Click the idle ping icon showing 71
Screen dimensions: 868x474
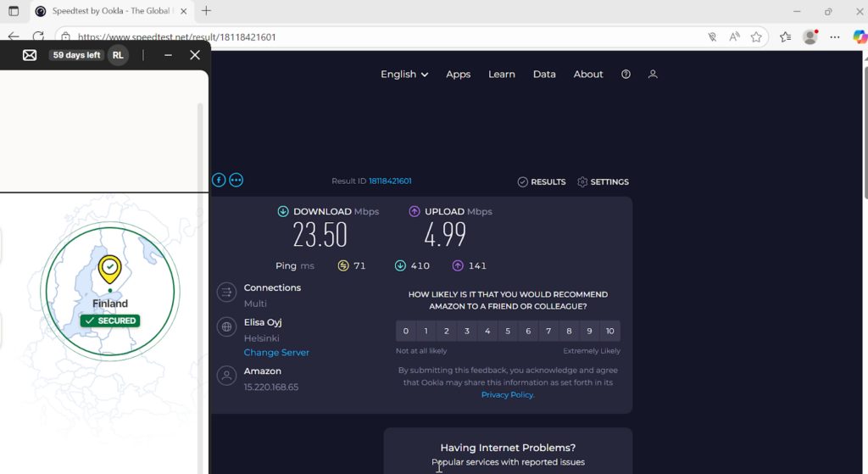click(x=343, y=265)
